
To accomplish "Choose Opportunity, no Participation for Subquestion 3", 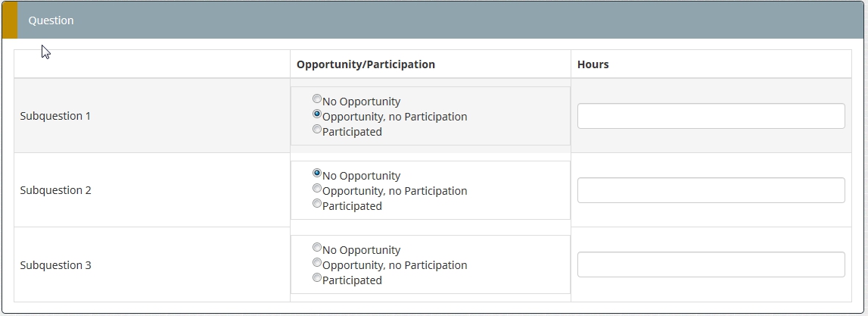I will click(317, 262).
